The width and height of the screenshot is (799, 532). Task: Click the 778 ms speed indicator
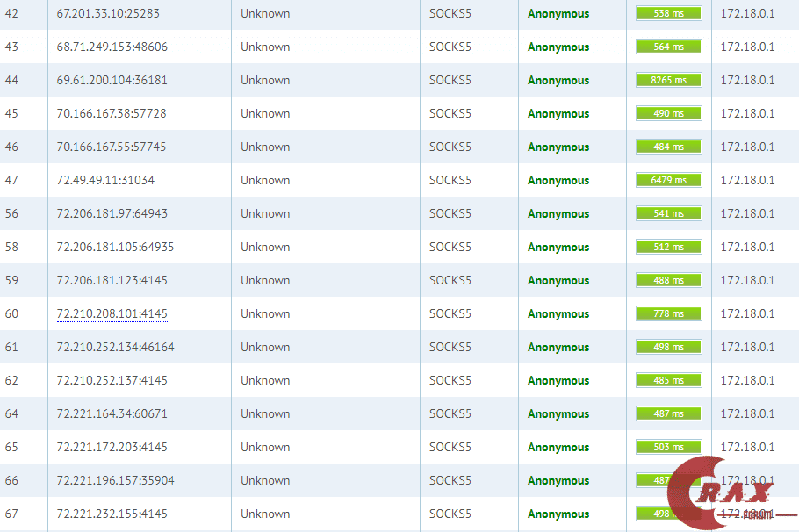[x=669, y=313]
